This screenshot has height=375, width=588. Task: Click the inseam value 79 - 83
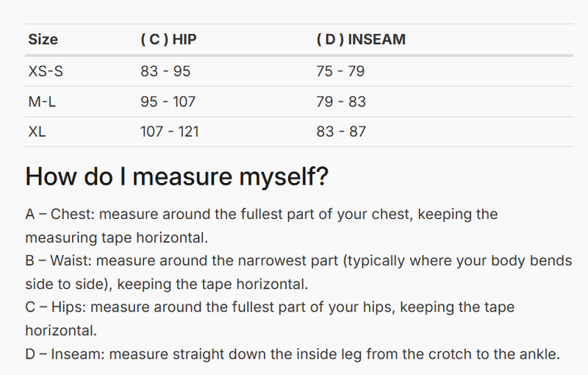coord(341,101)
